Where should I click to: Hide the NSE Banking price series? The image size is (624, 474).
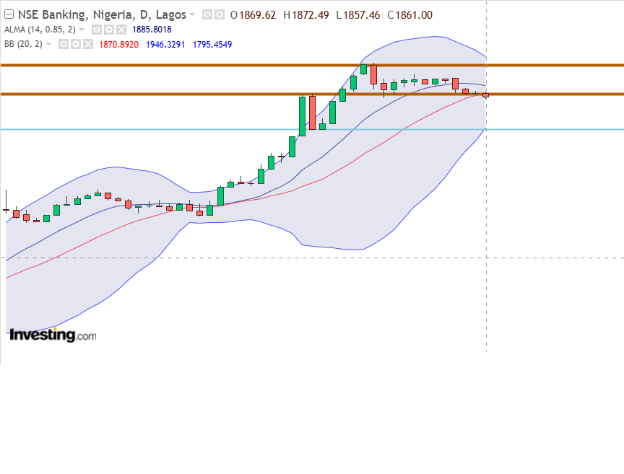(x=207, y=15)
